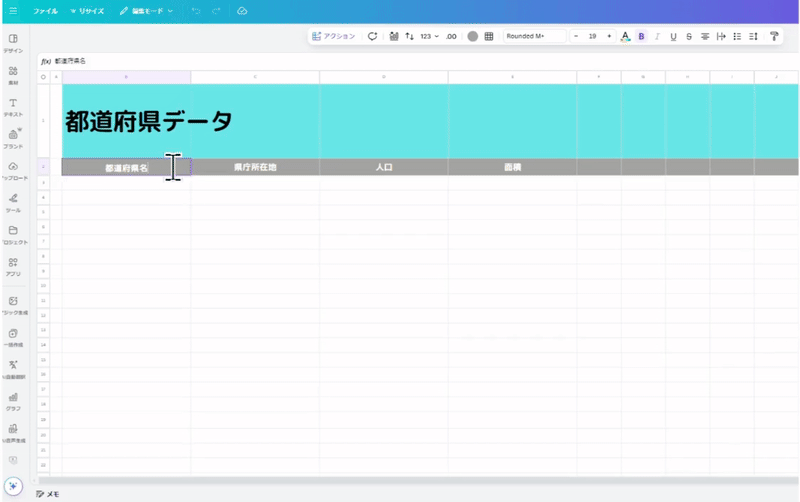Click the アクション (Actions) button
800x502 pixels.
tap(334, 36)
